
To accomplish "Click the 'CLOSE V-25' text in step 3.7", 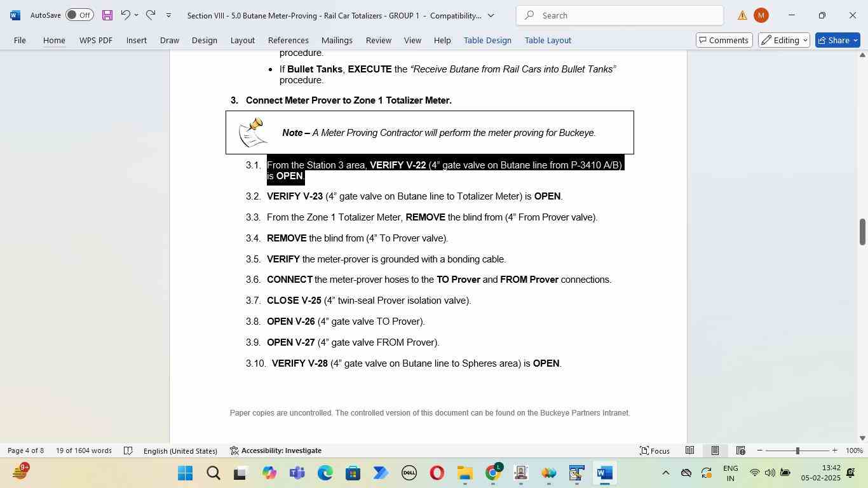I will click(294, 301).
